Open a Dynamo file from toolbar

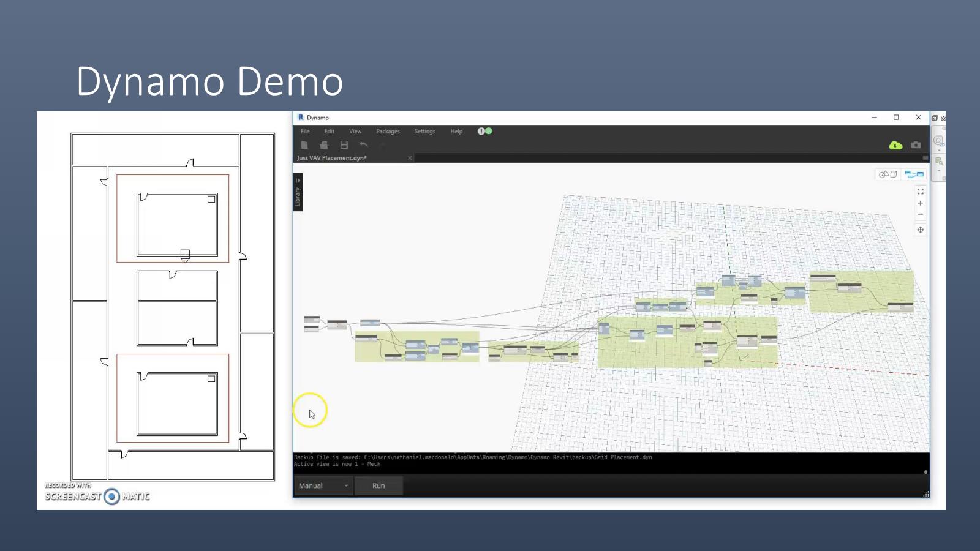tap(324, 145)
